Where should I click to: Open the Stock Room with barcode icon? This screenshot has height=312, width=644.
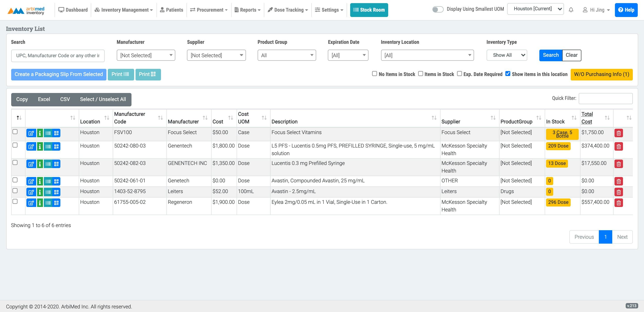[369, 10]
